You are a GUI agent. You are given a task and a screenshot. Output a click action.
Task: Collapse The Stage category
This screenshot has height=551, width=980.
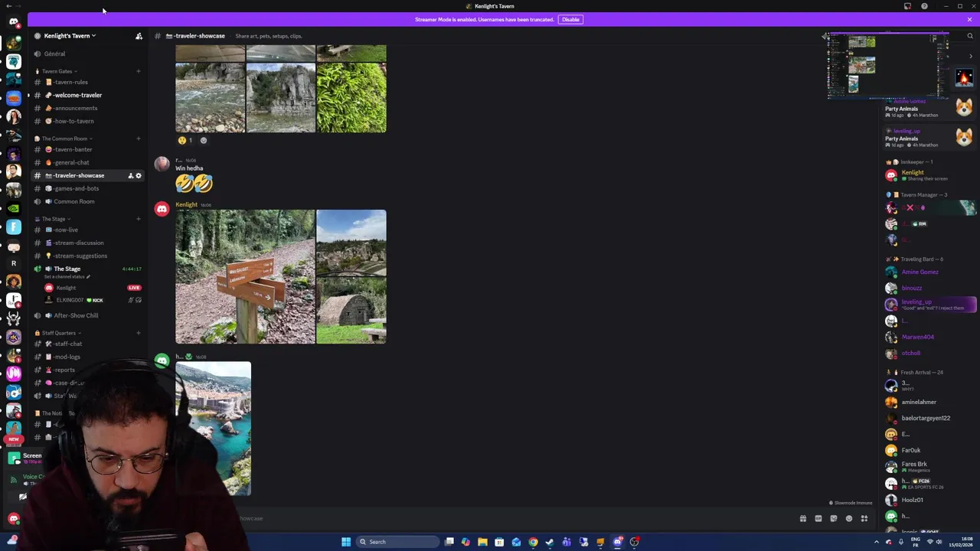click(x=53, y=219)
